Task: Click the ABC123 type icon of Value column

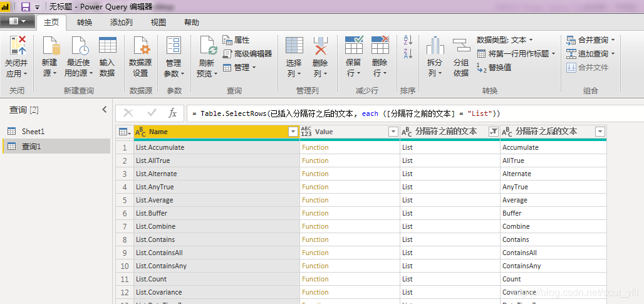Action: click(x=306, y=132)
